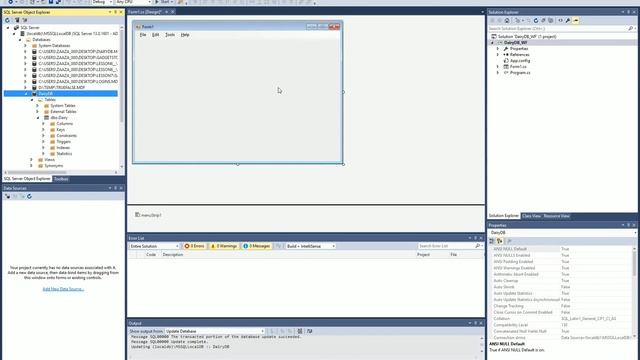Close the Form1.cs [Design] tab
Image resolution: width=640 pixels, height=360 pixels.
(173, 12)
